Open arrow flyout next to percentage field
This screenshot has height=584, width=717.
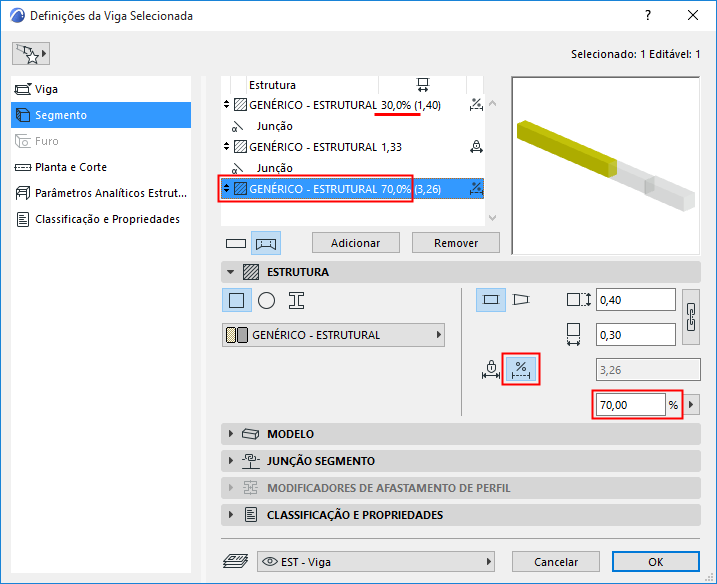point(691,405)
